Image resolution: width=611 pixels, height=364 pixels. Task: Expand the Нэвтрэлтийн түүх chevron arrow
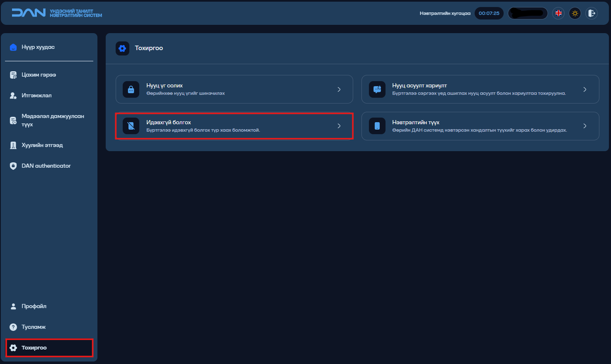click(x=585, y=126)
